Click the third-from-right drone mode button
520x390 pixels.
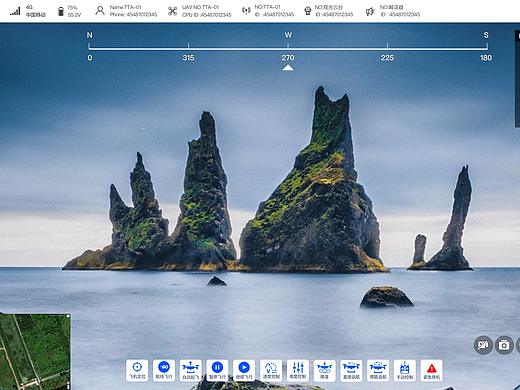click(x=351, y=370)
